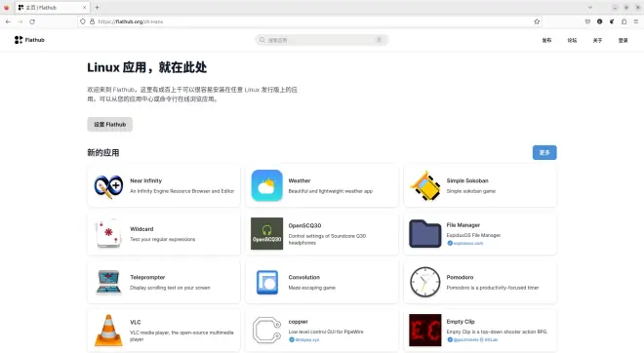Click the 新的应用 section heading
The height and width of the screenshot is (353, 644).
coord(103,153)
